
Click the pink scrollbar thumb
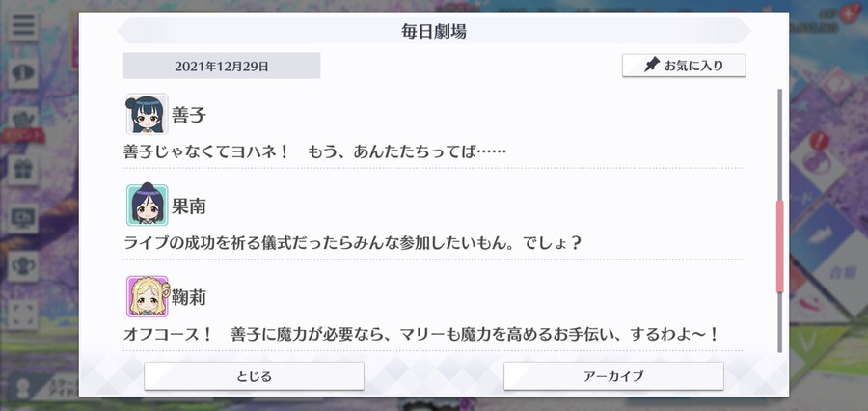tap(780, 246)
